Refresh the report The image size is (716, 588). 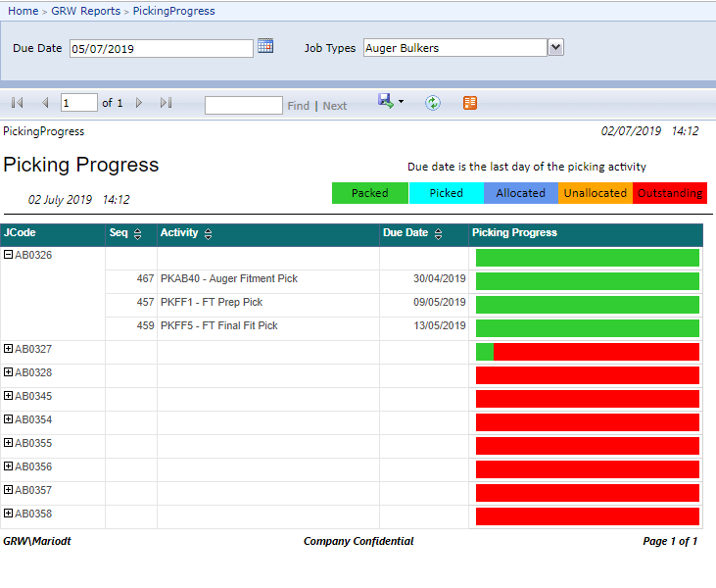(x=433, y=103)
